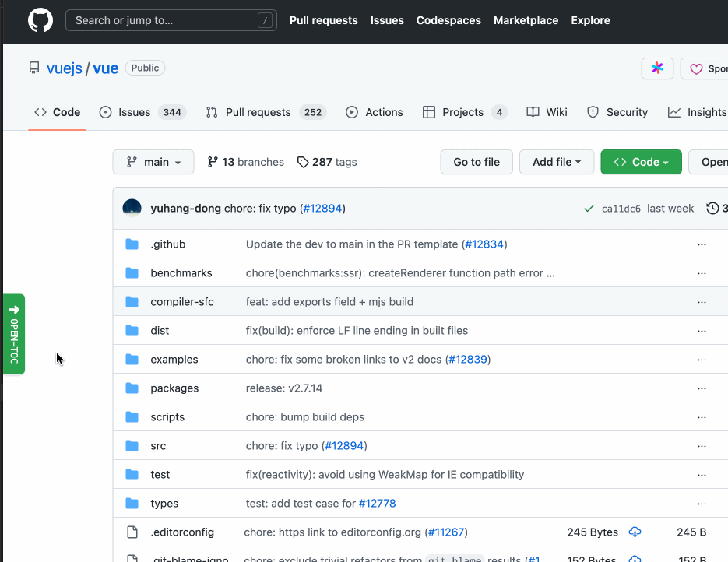Switch to the Issues tab

[142, 112]
